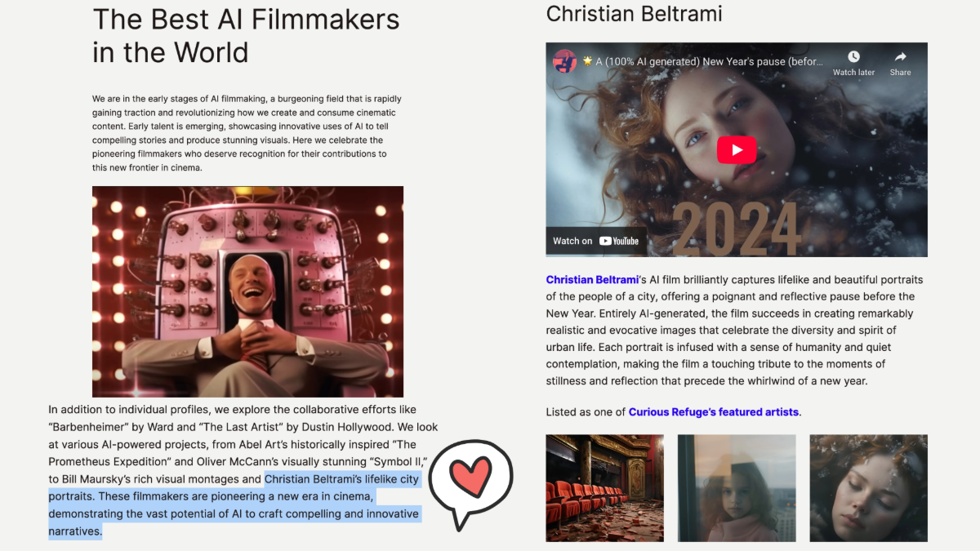Viewport: 980px width, 551px height.
Task: Click the Share arrow icon
Action: pos(900,56)
